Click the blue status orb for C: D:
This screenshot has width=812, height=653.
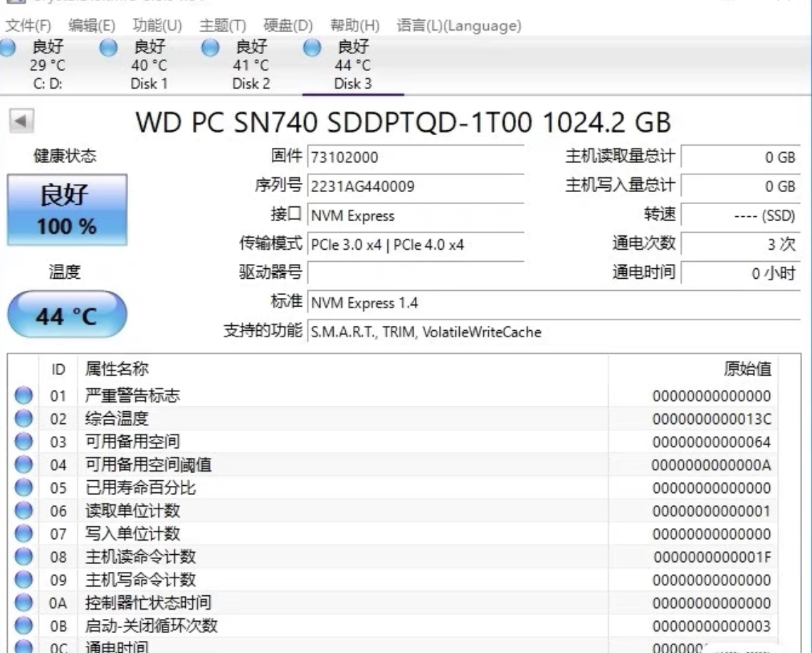click(x=7, y=48)
